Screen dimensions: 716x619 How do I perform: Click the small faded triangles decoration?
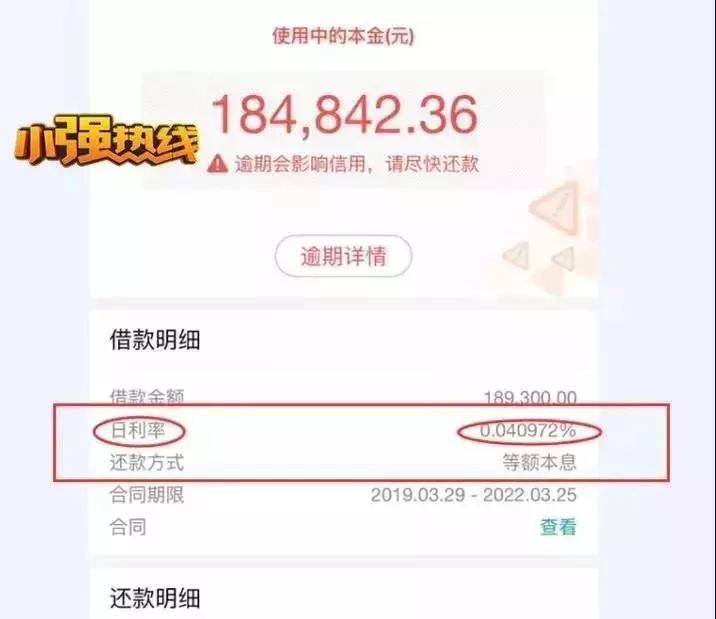tap(539, 257)
